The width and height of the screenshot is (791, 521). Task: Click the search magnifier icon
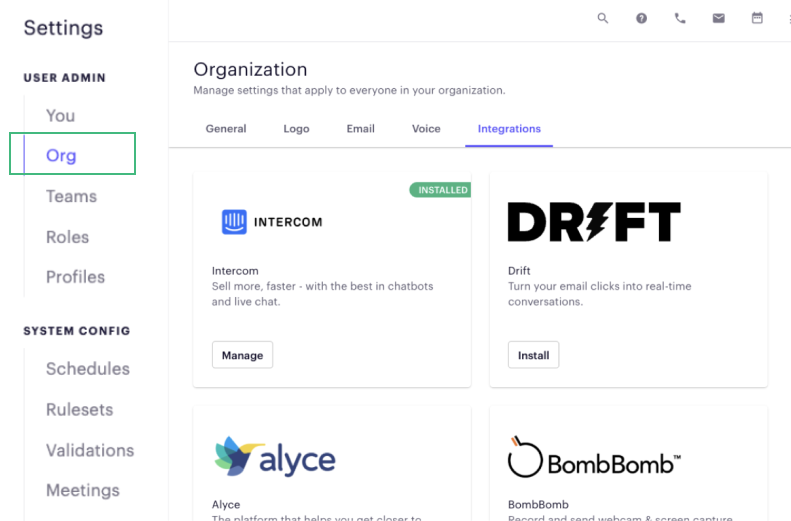pos(602,18)
